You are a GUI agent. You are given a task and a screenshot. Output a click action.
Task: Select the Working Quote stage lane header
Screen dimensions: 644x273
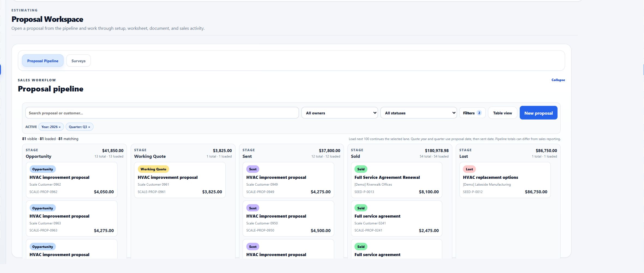coord(183,153)
